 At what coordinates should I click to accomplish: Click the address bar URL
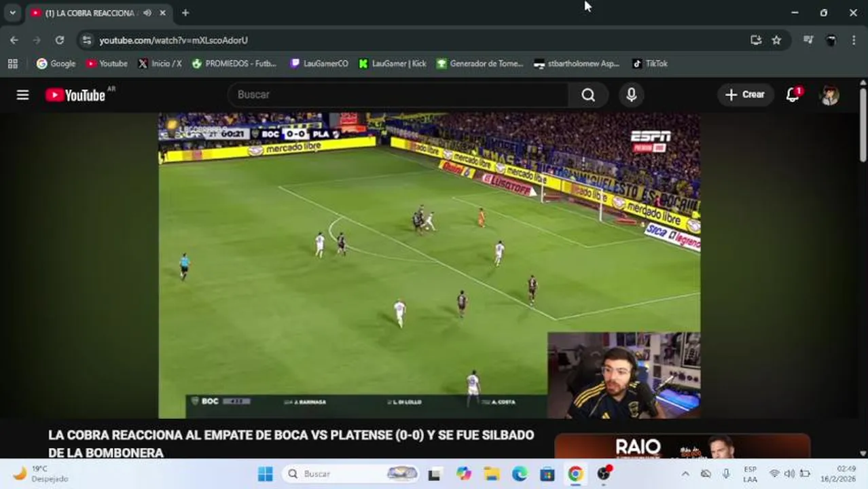tap(173, 41)
